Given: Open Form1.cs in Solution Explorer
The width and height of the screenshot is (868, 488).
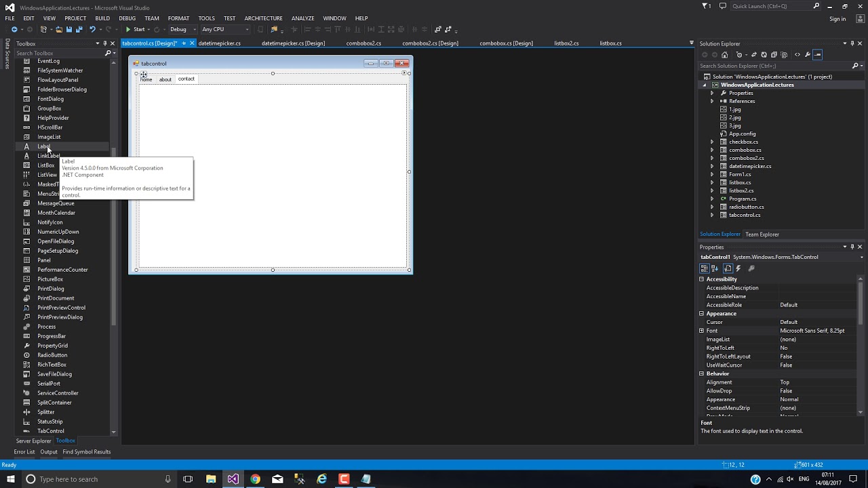Looking at the screenshot, I should coord(740,174).
